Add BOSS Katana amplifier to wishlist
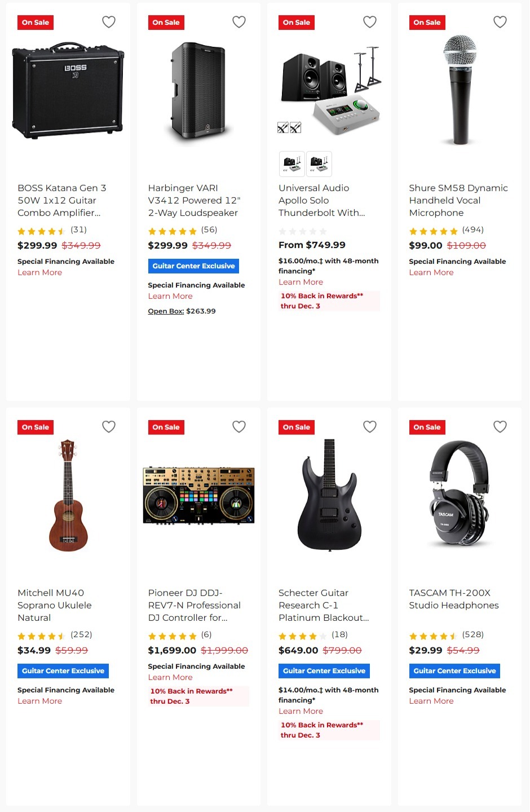Image resolution: width=530 pixels, height=812 pixels. pyautogui.click(x=108, y=21)
